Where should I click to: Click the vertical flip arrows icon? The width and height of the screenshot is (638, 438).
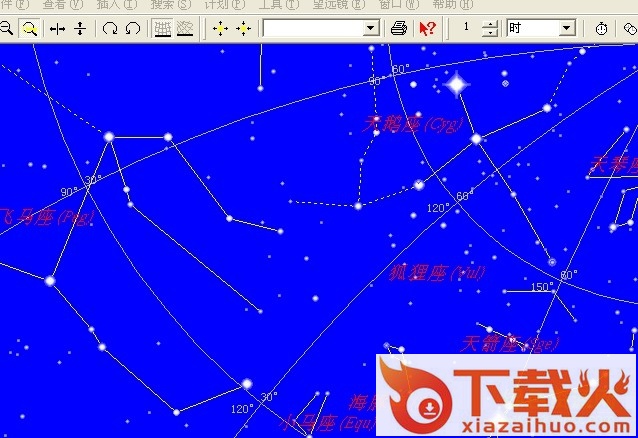pos(80,29)
